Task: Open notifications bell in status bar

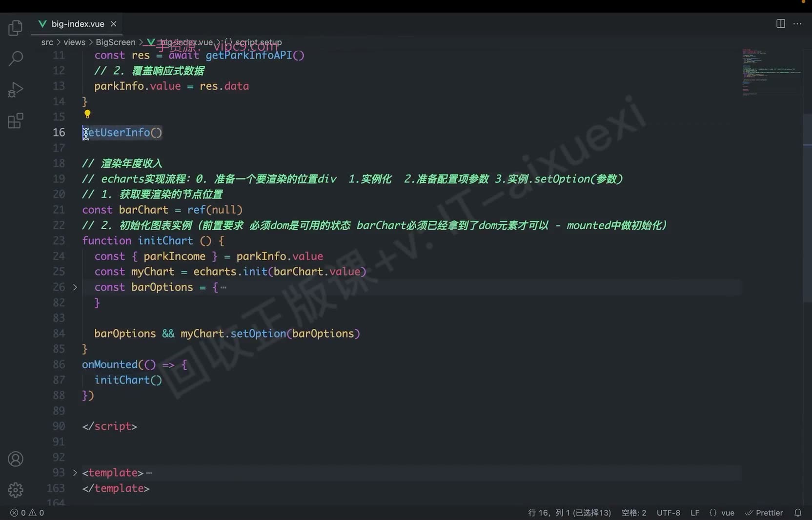Action: pyautogui.click(x=798, y=513)
